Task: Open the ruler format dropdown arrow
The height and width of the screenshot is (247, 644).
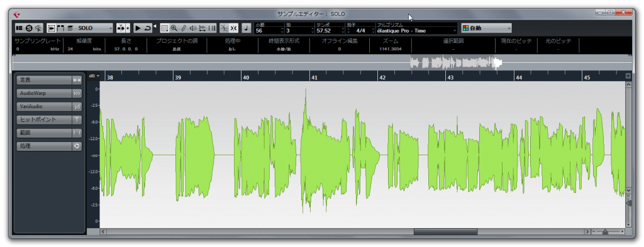Action: pyautogui.click(x=628, y=76)
